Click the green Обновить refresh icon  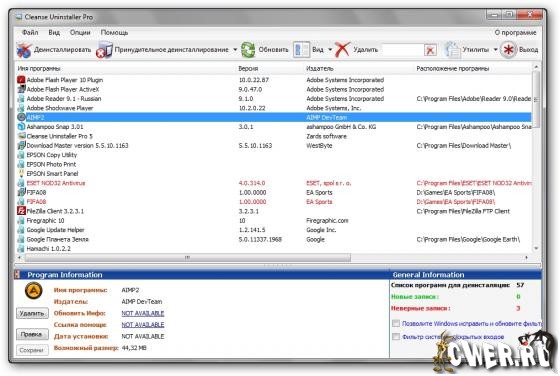(x=248, y=50)
